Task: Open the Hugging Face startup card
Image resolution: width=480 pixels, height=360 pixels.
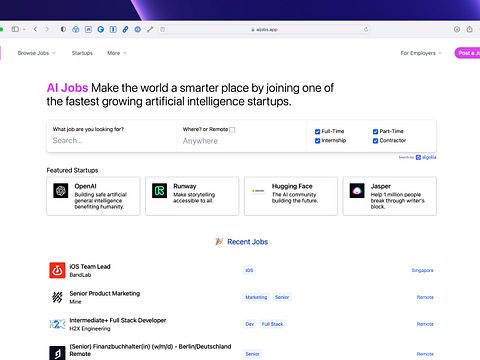Action: (x=291, y=196)
